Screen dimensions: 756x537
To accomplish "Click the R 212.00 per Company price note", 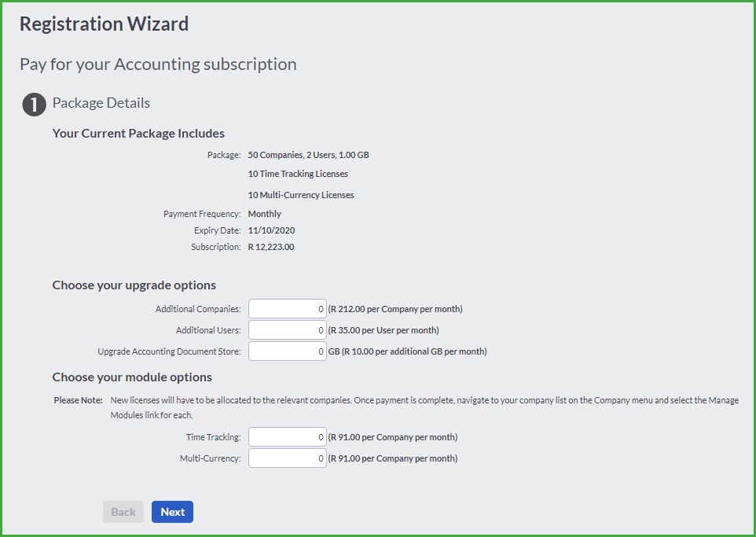I will click(x=395, y=309).
